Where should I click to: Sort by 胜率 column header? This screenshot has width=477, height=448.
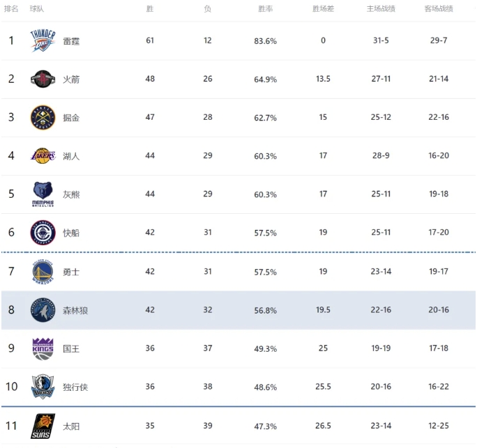[x=265, y=9]
